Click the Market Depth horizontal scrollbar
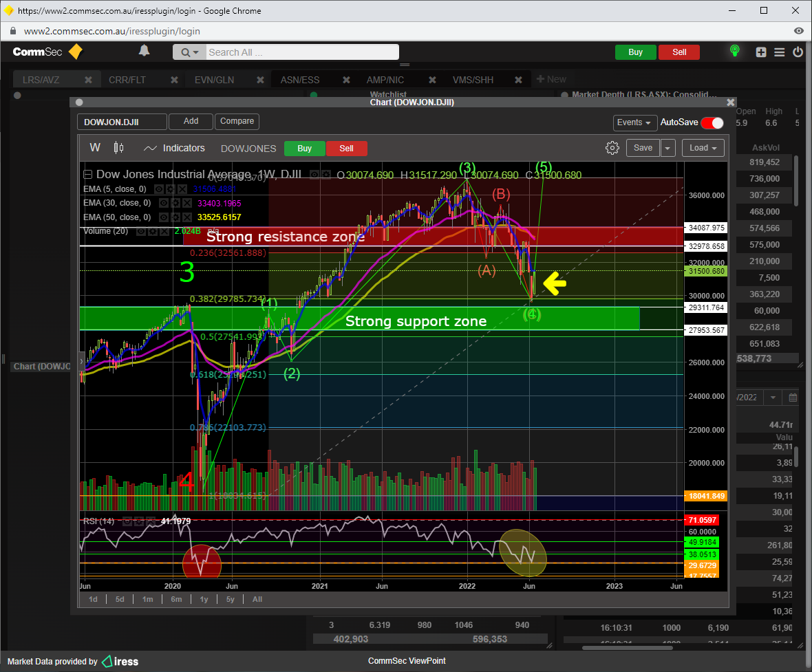Image resolution: width=812 pixels, height=672 pixels. 628,648
